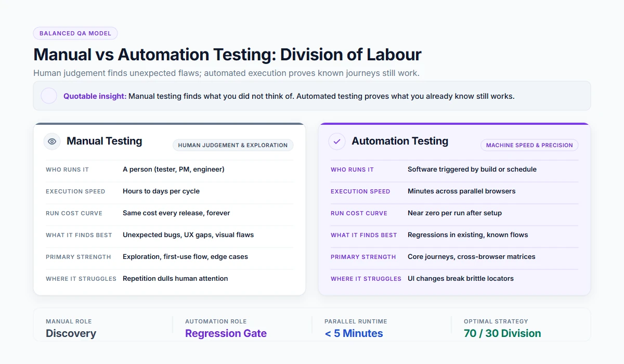The width and height of the screenshot is (624, 364).
Task: Click the MACHINE SPEED & PRECISION tag
Action: click(x=529, y=145)
